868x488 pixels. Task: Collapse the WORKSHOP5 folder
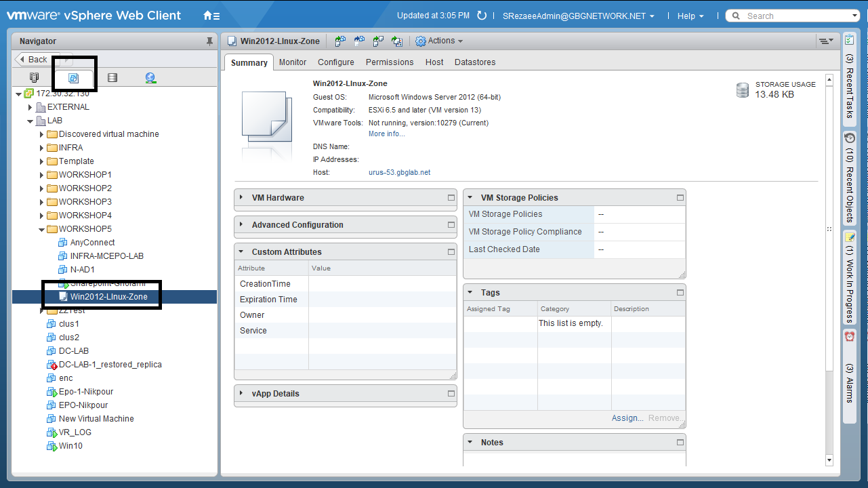(42, 229)
